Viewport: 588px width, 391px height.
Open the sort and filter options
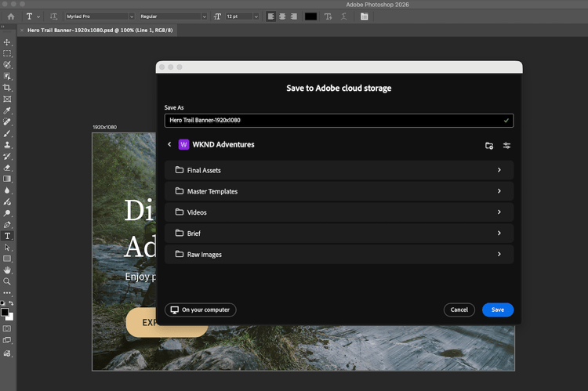[506, 146]
